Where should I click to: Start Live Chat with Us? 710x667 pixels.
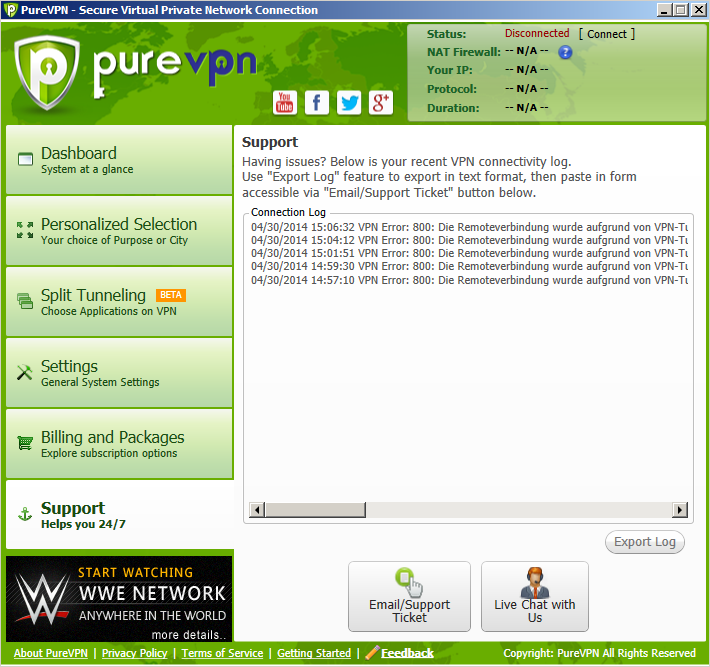pyautogui.click(x=535, y=596)
